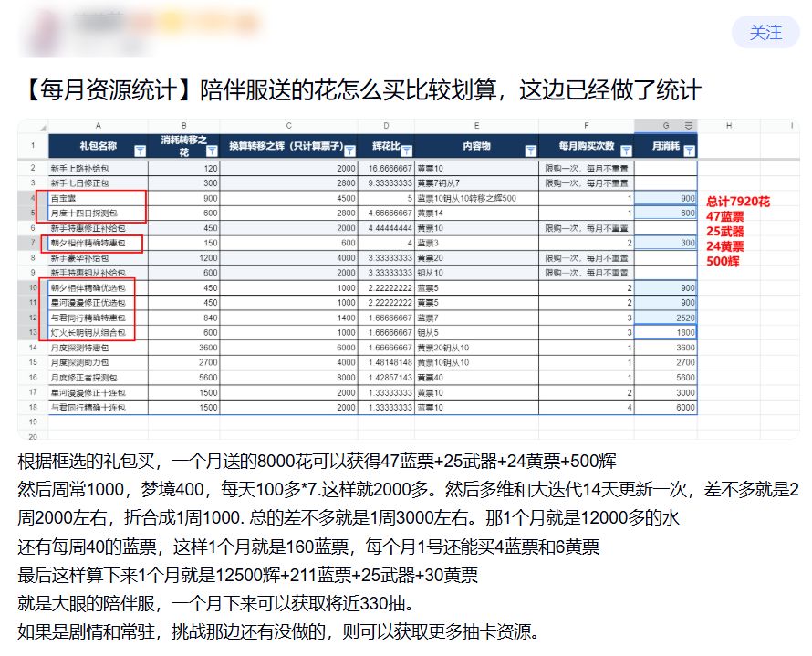Select column H header
Viewport: 812px width, 656px height.
[x=729, y=126]
